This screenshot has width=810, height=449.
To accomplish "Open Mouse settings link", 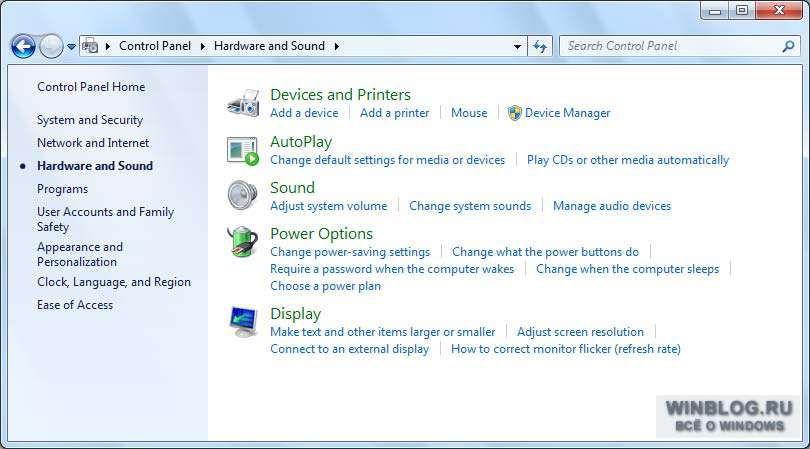I will 469,113.
